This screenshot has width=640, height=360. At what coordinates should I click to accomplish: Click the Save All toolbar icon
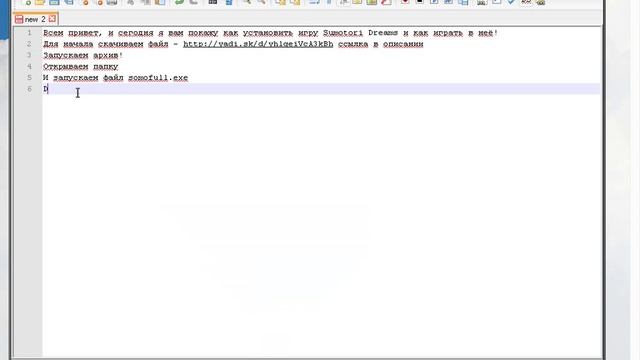[69, 2]
